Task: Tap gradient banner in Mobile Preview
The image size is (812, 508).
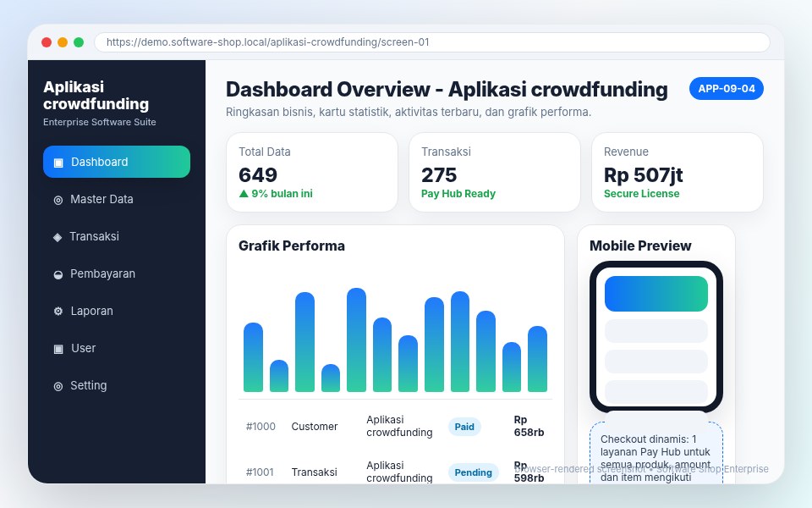Action: (656, 294)
